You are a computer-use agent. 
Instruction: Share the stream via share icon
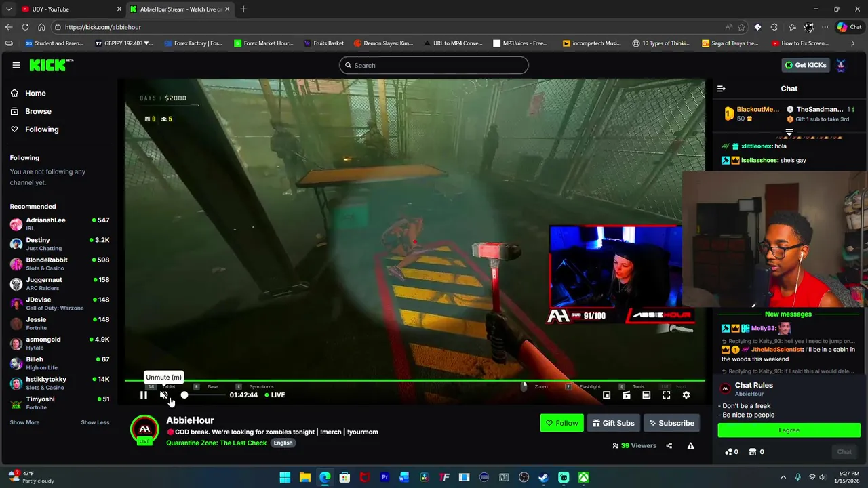pos(669,446)
